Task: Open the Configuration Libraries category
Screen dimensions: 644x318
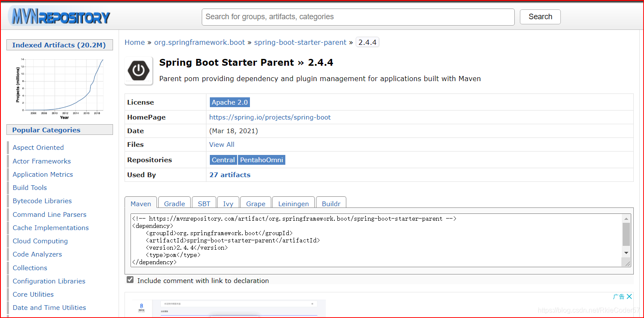Action: pos(49,281)
